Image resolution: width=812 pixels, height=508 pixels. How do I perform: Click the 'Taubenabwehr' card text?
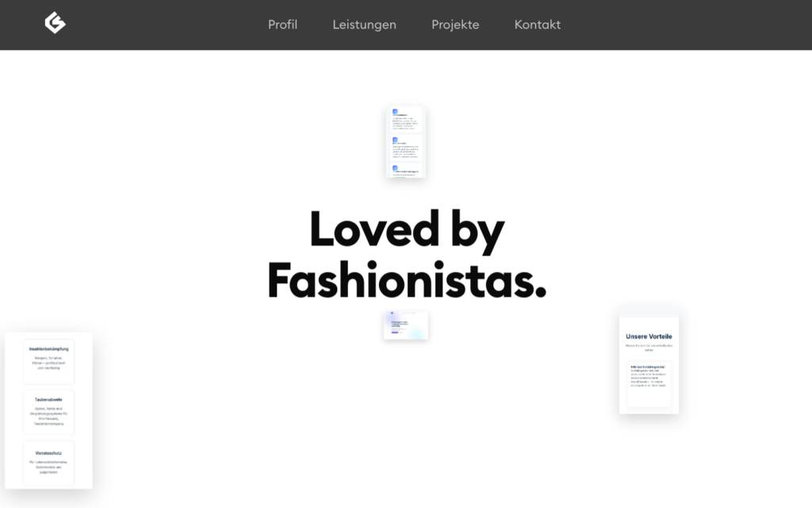[48, 400]
